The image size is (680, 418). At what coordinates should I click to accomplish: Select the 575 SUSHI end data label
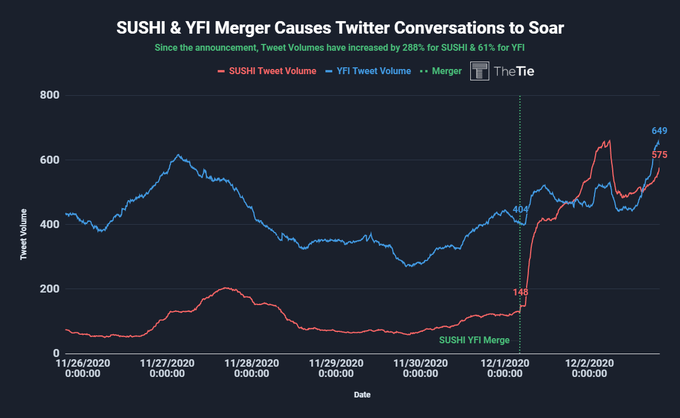click(x=659, y=155)
